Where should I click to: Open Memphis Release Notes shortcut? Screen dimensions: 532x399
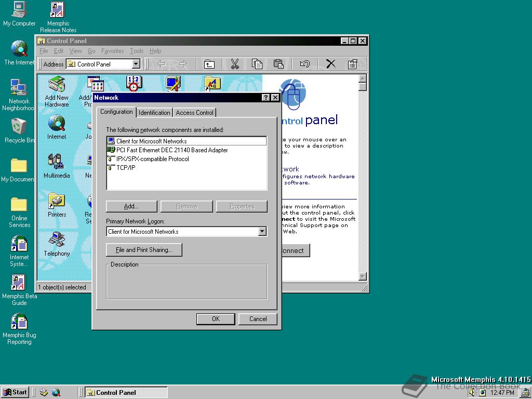coord(58,17)
